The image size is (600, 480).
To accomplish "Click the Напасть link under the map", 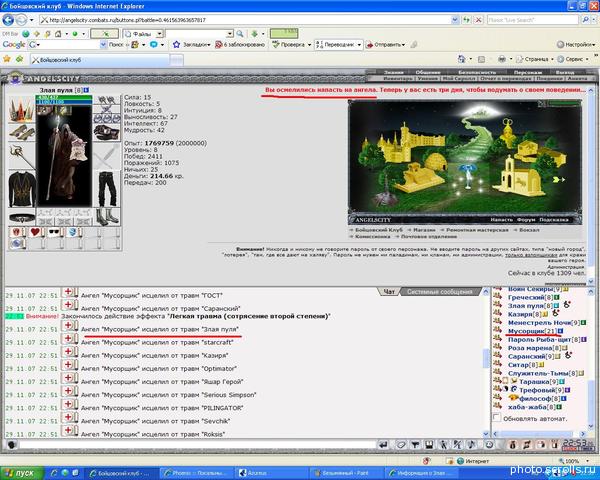I will (501, 220).
